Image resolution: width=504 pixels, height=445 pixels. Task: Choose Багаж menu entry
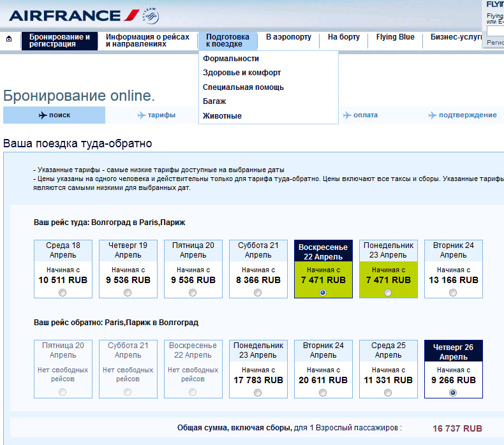point(214,101)
